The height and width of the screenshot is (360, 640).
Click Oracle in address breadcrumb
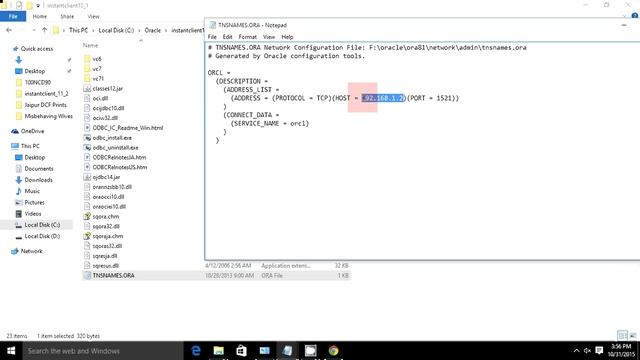pyautogui.click(x=153, y=30)
